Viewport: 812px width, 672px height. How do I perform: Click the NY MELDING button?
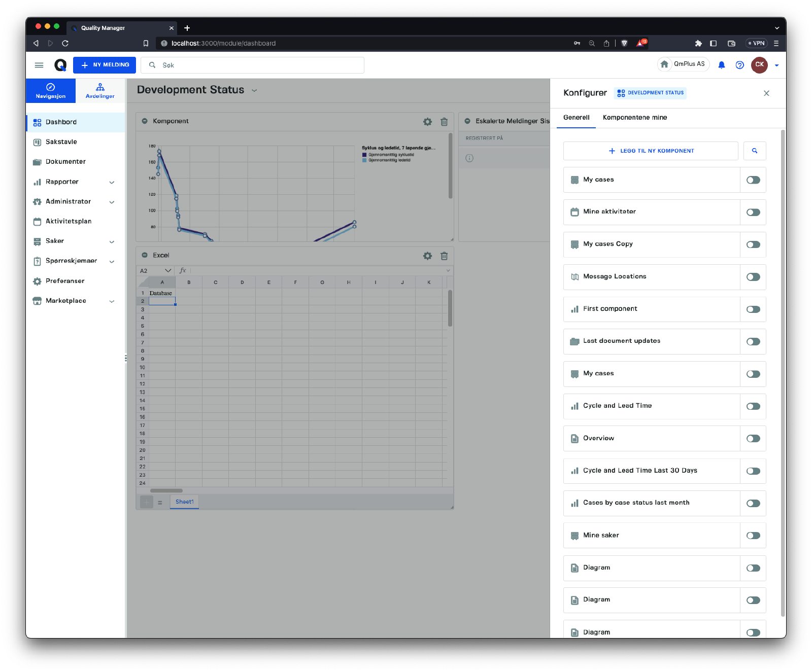[x=105, y=65]
